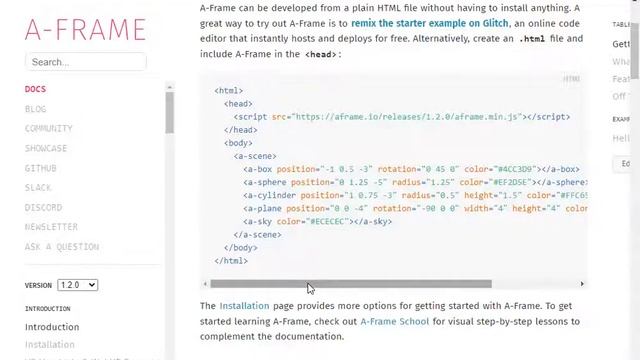Open the version 1.2.0 dropdown
This screenshot has height=360, width=640.
click(78, 285)
